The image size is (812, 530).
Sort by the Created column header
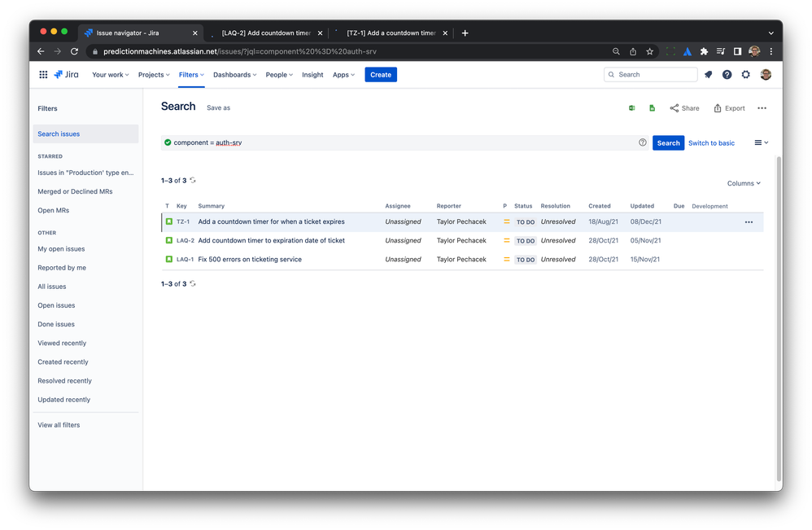(x=599, y=206)
